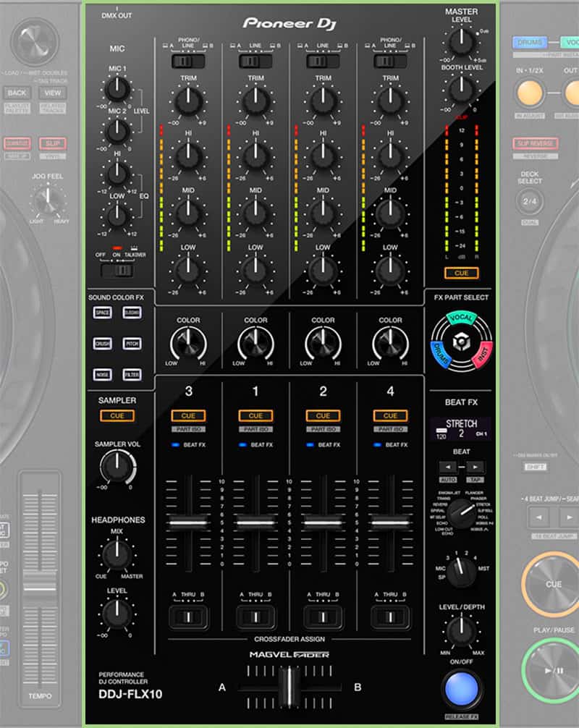Click the Pioneer DJ logo
Screen dimensions: 579x728
pyautogui.click(x=289, y=23)
